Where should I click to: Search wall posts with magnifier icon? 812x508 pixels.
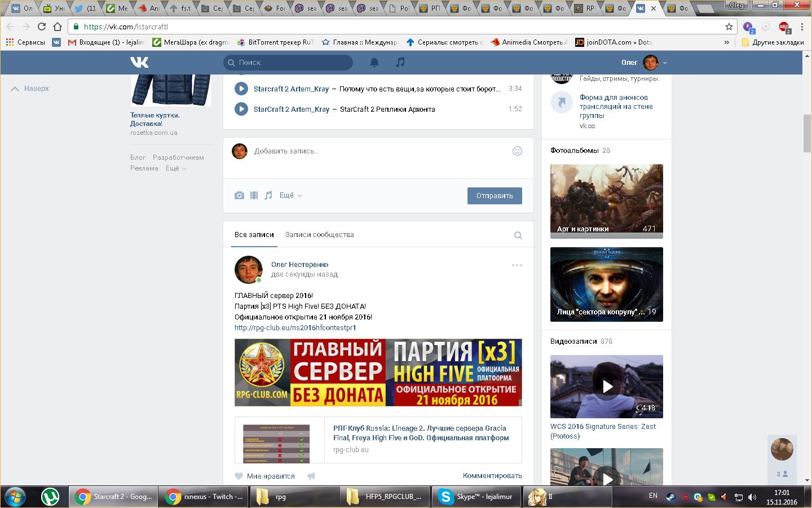click(x=518, y=235)
